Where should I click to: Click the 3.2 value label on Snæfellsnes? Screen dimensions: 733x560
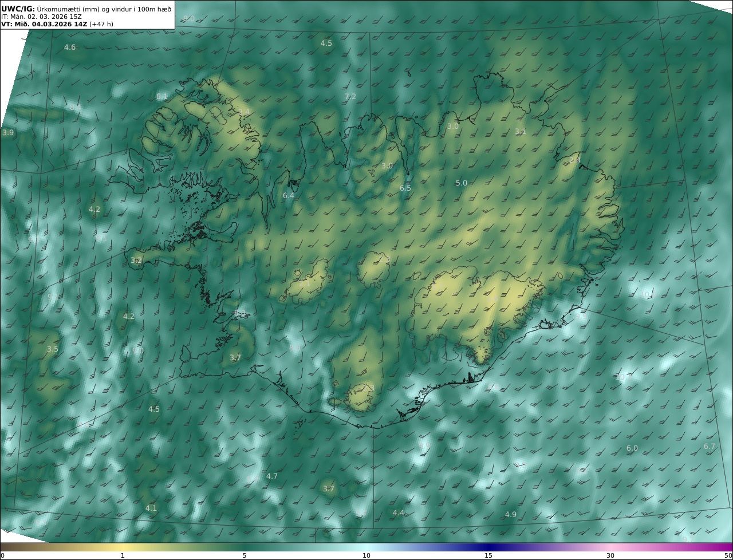coord(136,261)
